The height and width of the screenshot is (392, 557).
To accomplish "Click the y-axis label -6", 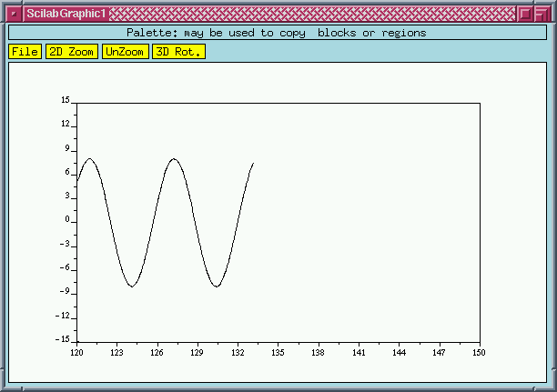I will point(65,267).
